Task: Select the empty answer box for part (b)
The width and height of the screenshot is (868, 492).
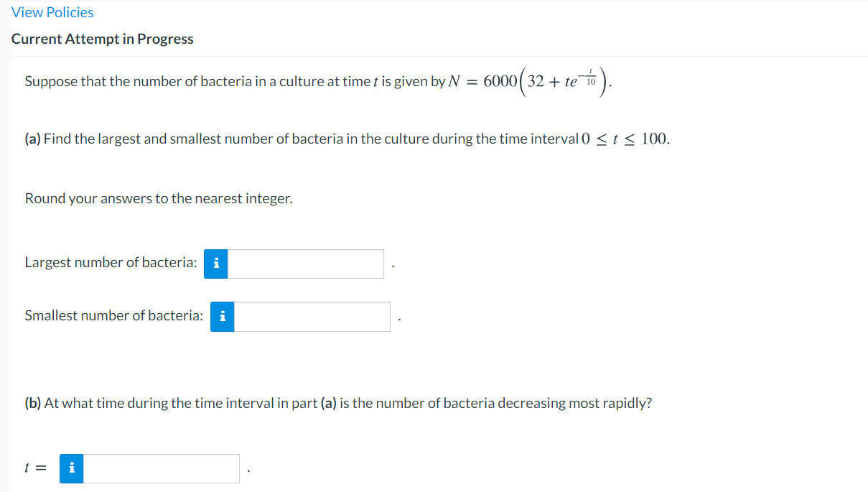Action: click(162, 468)
